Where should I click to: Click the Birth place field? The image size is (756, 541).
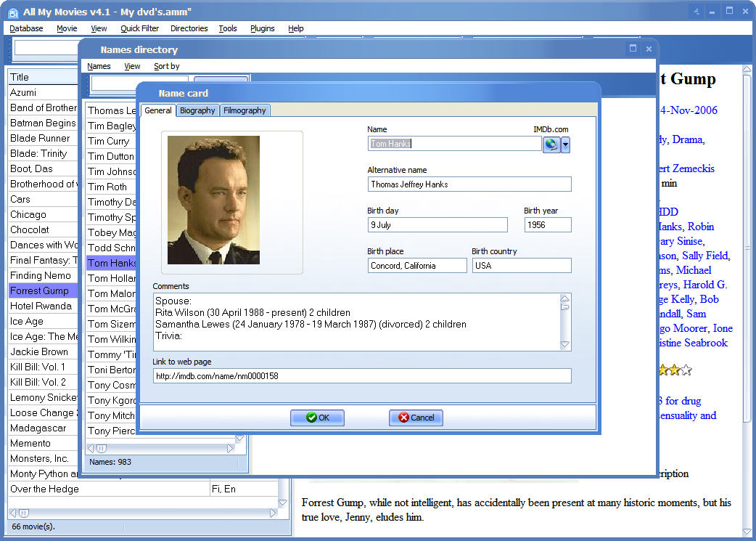tap(417, 266)
